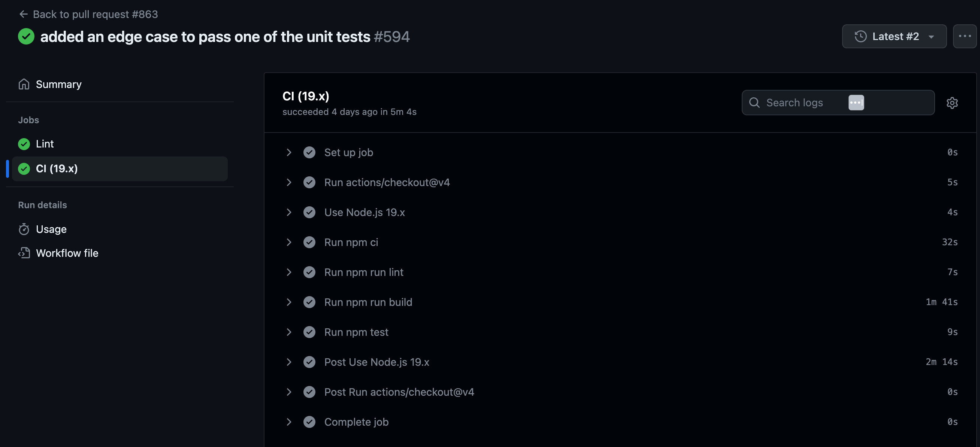Screen dimensions: 980x447
Task: Expand the Set up job step
Action: tap(289, 152)
